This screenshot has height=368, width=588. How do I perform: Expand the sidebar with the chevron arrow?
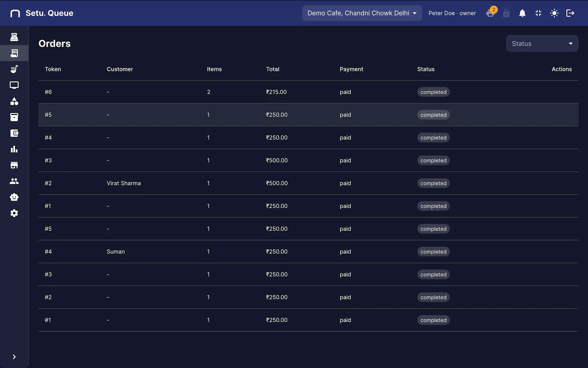coord(14,357)
